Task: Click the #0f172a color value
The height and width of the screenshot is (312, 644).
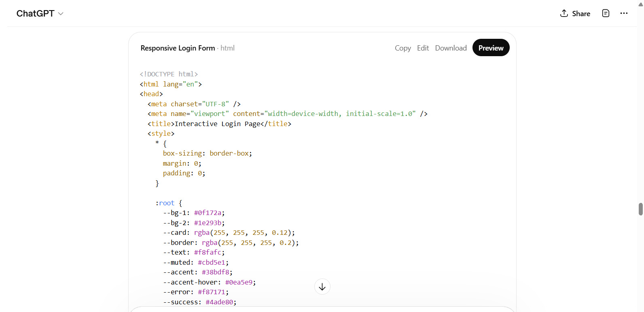Action: [x=208, y=213]
